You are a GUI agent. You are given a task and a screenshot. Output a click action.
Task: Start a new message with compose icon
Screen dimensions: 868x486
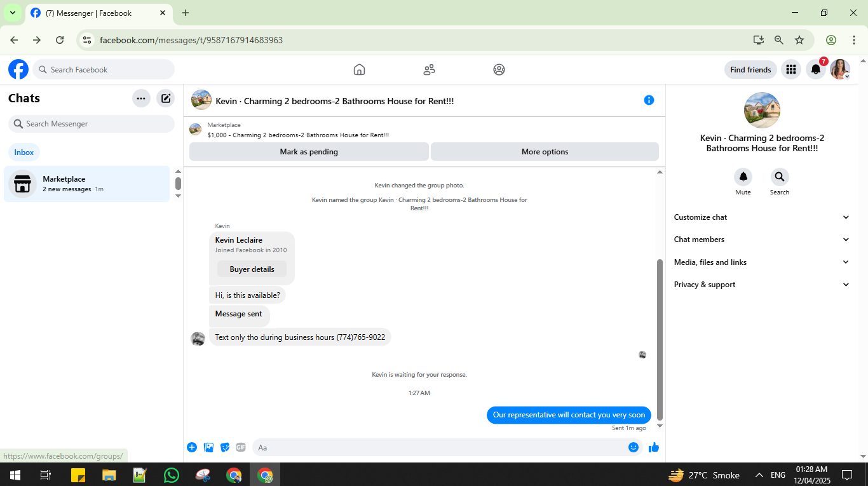[166, 98]
